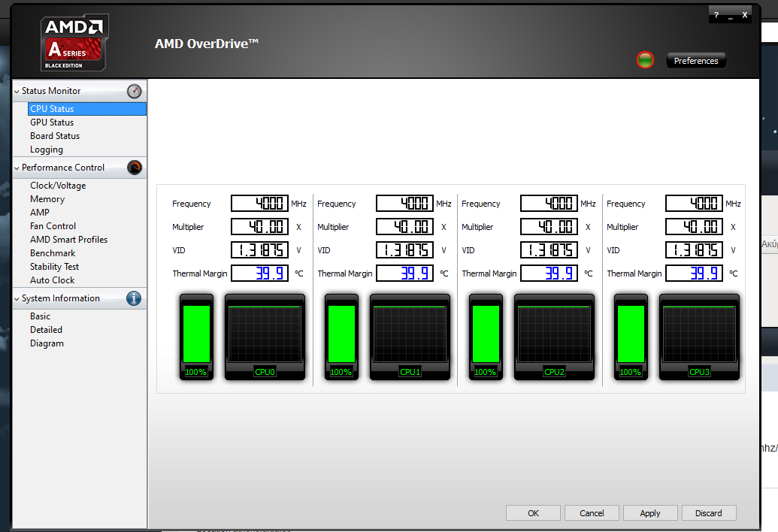Screen dimensions: 778x532
Task: Collapse the Performance Control section
Action: coord(17,168)
